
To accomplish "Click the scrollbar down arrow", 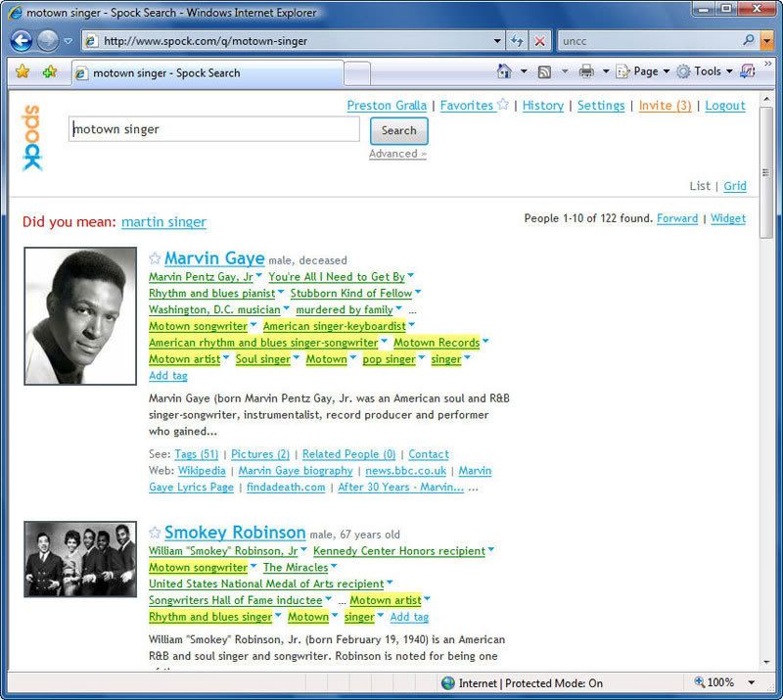I will point(766,663).
